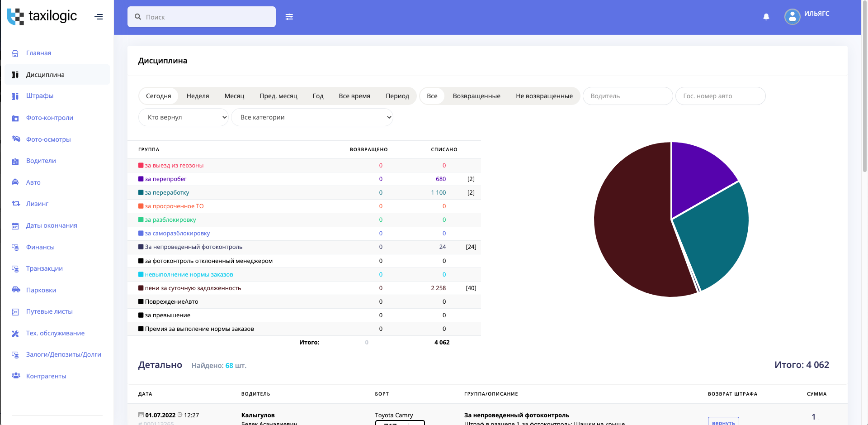This screenshot has width=868, height=425.
Task: Click the Контрагенты people icon in sidebar
Action: click(x=15, y=376)
